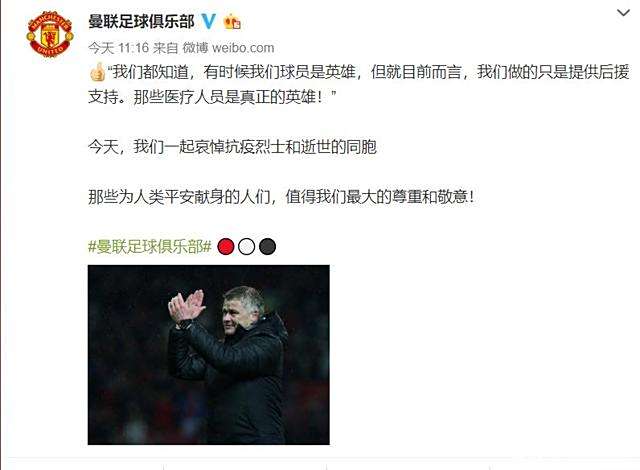Click the thumbs-up emoji starting the post
This screenshot has width=640, height=470.
pos(97,72)
